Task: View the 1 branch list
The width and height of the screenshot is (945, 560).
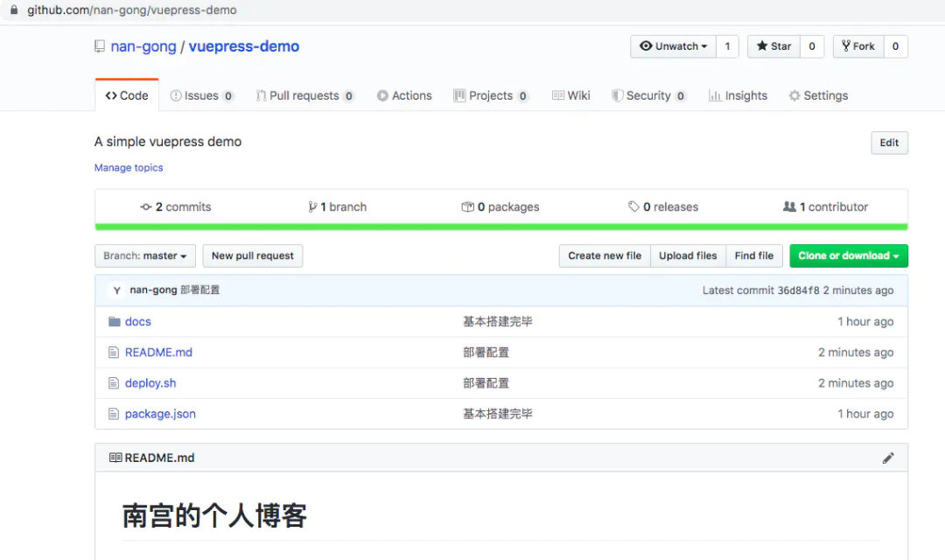Action: point(337,206)
